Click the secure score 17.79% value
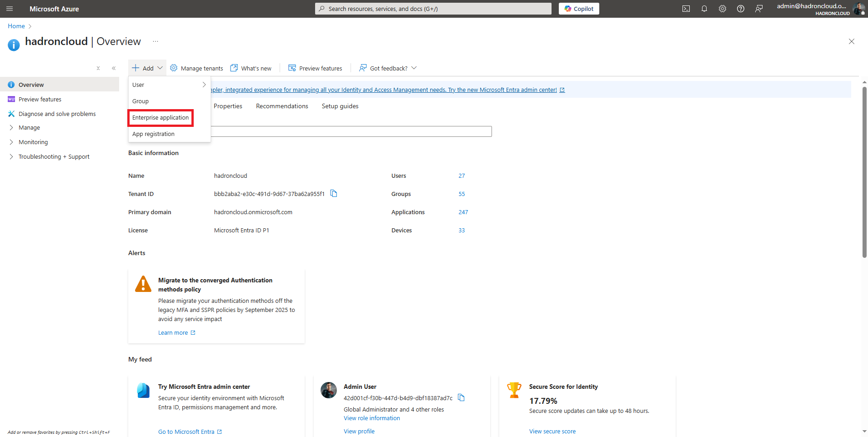Image resolution: width=868 pixels, height=437 pixels. 543,401
